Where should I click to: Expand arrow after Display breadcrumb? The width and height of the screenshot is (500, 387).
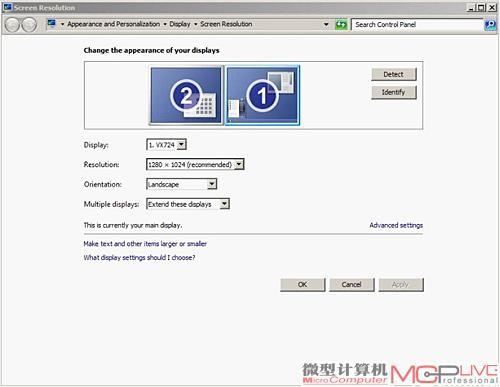(195, 24)
